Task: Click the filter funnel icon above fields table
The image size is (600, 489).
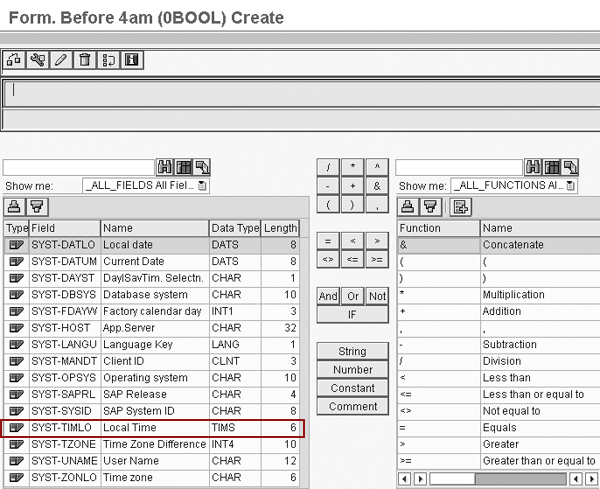Action: click(x=36, y=207)
